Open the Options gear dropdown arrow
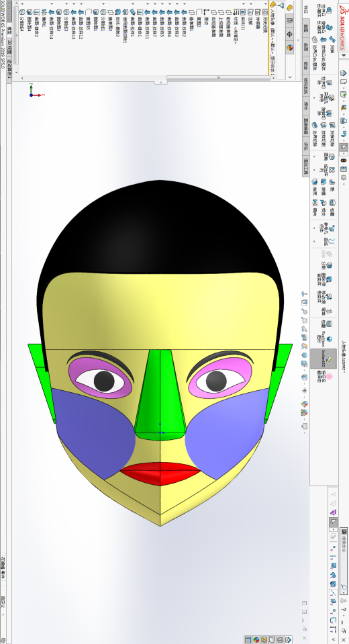 [x=344, y=184]
